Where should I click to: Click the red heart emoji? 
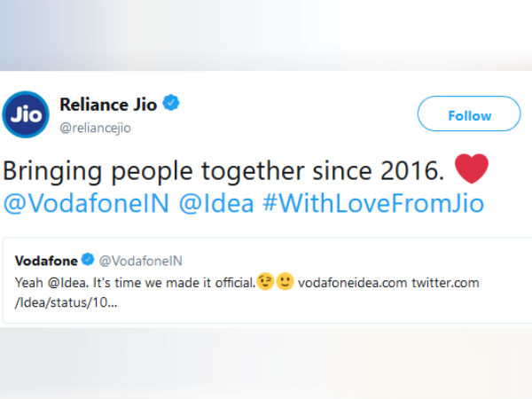pos(469,168)
